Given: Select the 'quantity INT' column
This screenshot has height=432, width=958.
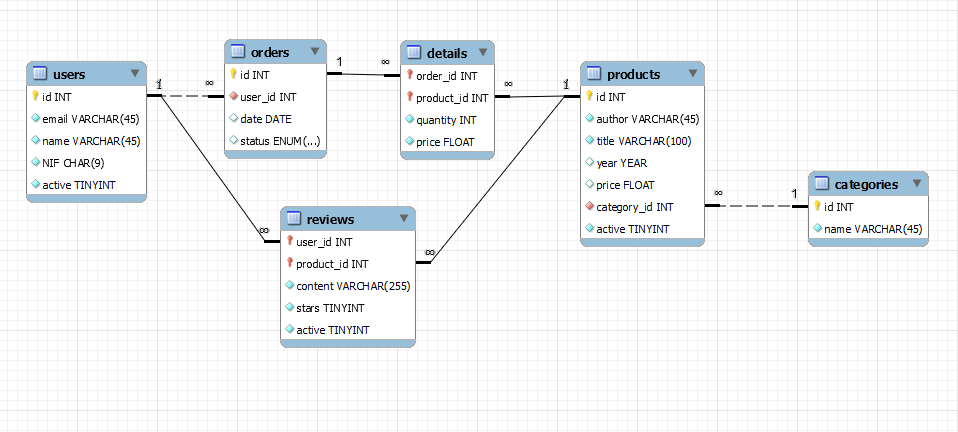Looking at the screenshot, I should click(x=447, y=120).
